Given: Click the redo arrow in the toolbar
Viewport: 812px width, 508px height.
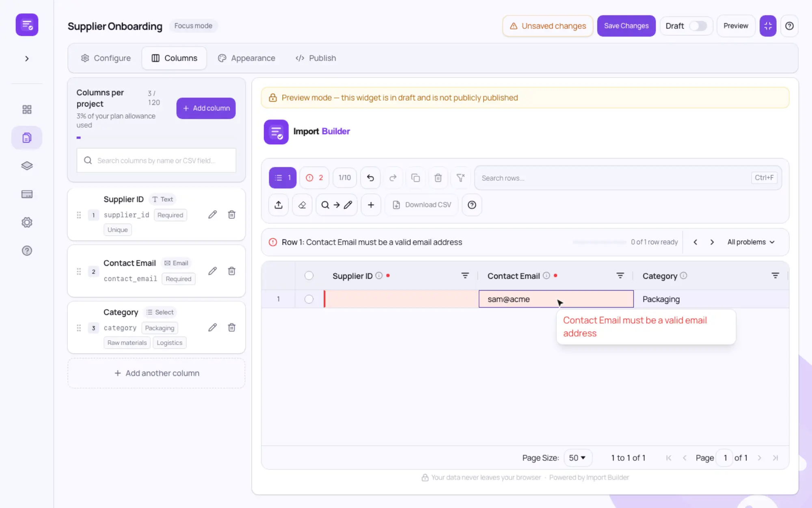Looking at the screenshot, I should point(393,178).
